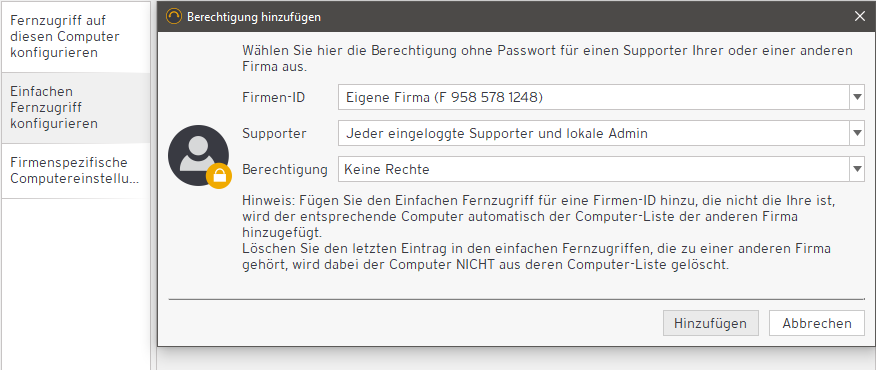Open Firmenspezifische Computereinstellungen section
876x370 pixels.
pyautogui.click(x=75, y=170)
